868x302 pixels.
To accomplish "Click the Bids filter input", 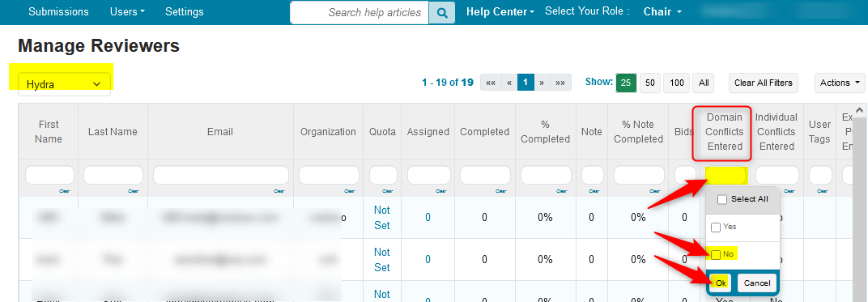I will coord(685,176).
